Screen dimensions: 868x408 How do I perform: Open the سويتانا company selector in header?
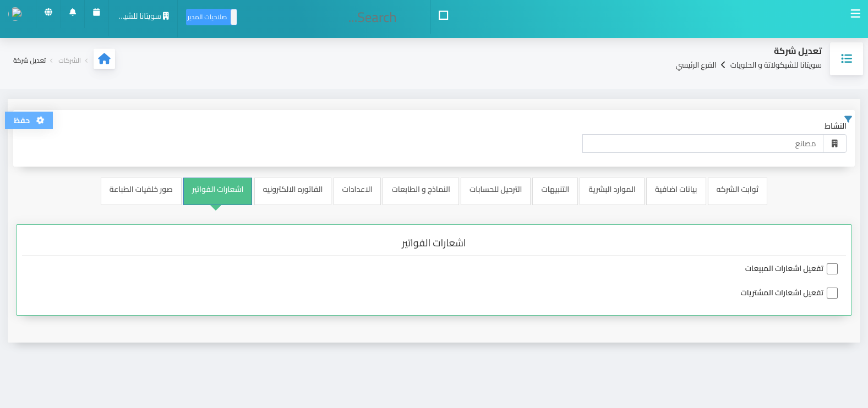pos(144,16)
